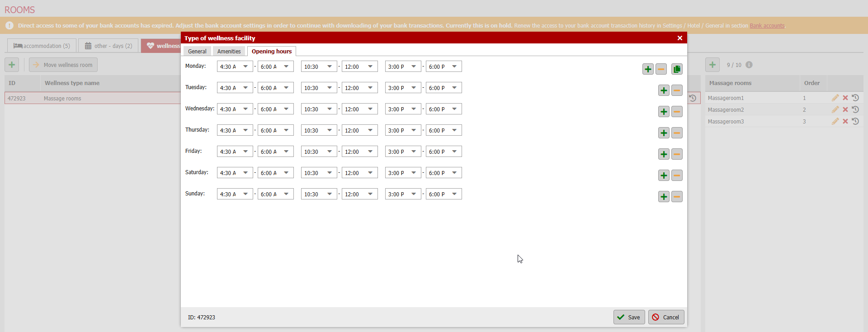Expand Saturday's 6:00 P end time dropdown
The width and height of the screenshot is (868, 332).
[444, 173]
